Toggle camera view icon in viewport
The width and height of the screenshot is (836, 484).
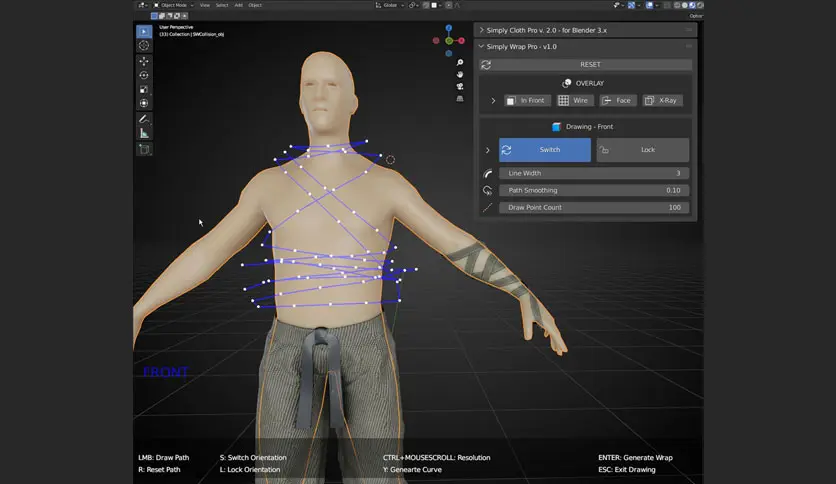point(460,86)
